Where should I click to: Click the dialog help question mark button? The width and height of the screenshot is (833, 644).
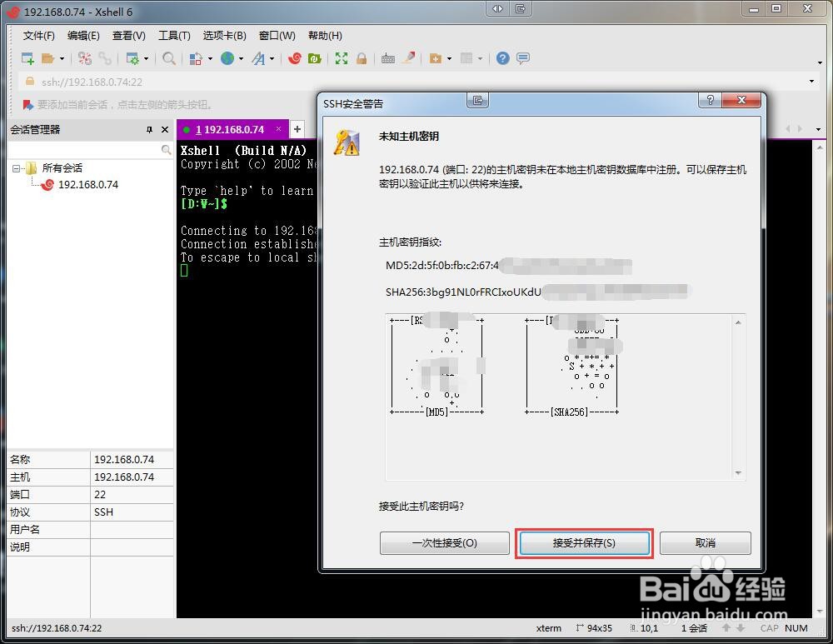coord(711,100)
